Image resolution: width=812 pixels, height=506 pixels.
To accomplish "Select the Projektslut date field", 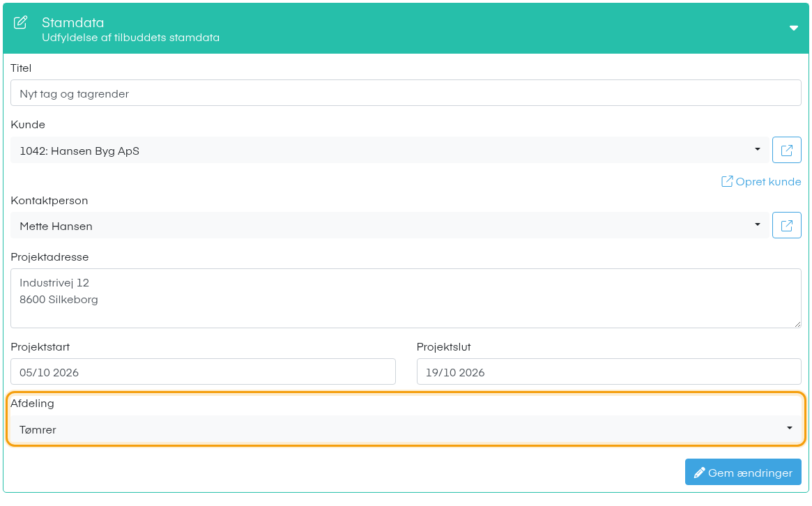I will [609, 372].
